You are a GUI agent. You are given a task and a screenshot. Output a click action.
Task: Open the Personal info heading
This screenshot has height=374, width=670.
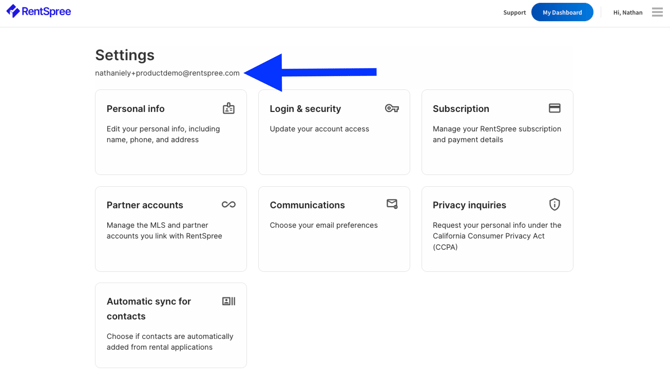coord(135,109)
